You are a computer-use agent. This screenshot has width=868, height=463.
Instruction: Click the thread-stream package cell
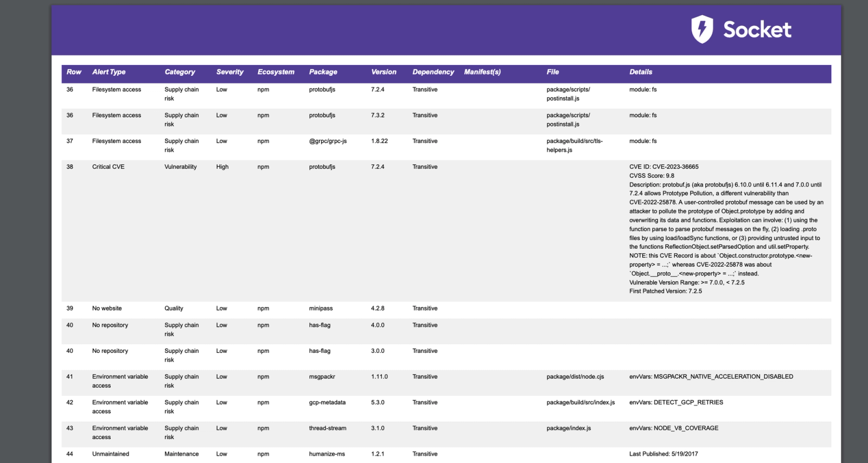327,428
